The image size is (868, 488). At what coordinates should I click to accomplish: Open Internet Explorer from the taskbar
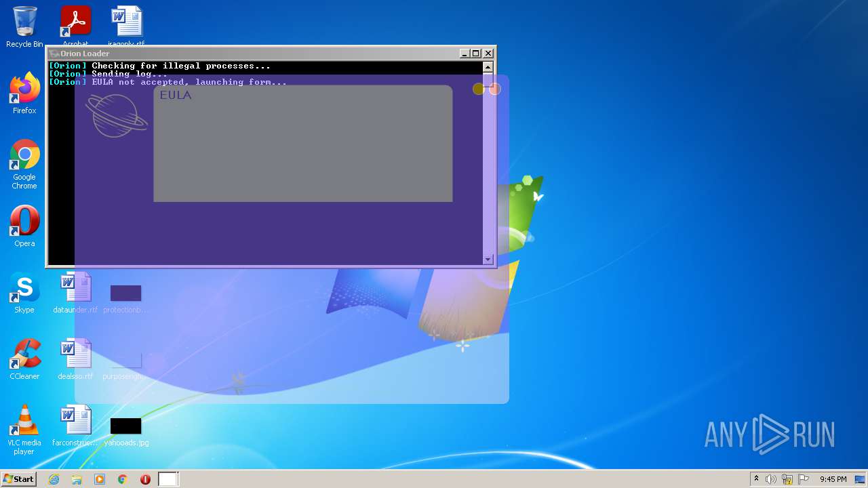click(x=54, y=479)
